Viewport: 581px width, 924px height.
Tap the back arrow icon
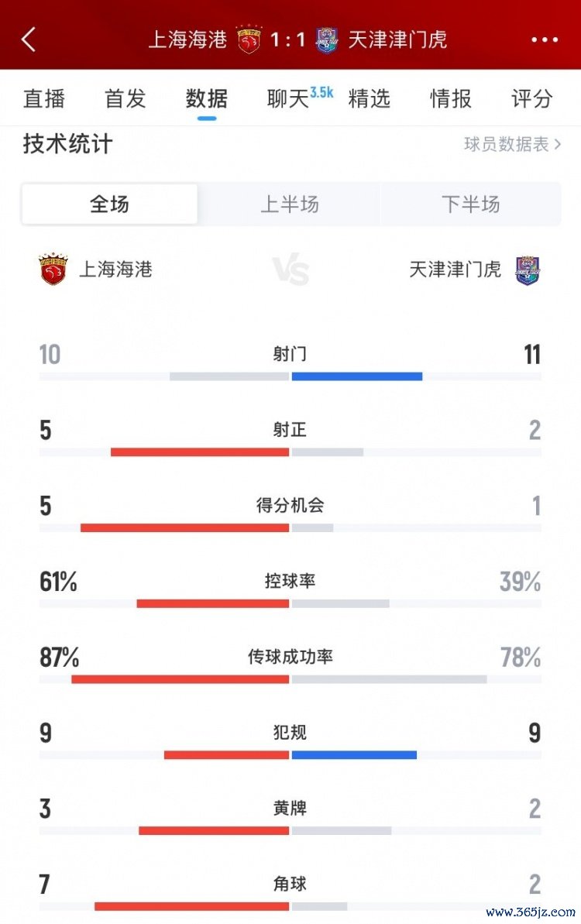click(29, 40)
